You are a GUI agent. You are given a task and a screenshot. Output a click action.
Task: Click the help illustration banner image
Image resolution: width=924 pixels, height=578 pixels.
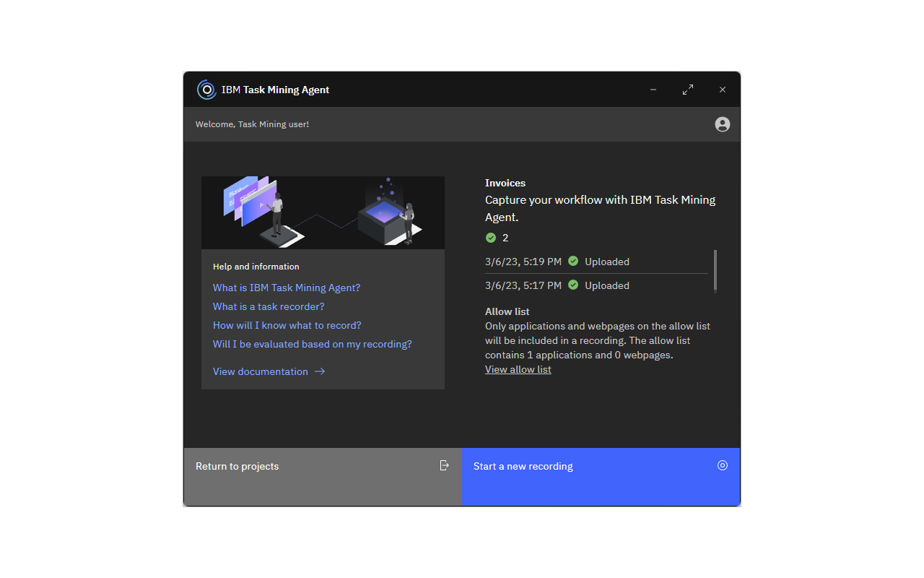point(323,212)
